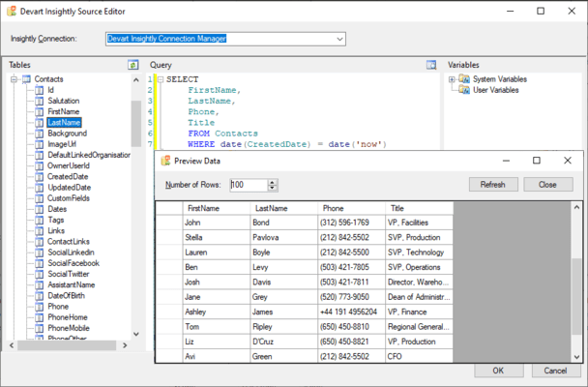This screenshot has height=387, width=588.
Task: Click the Devart Insightly Source Editor title icon
Action: click(x=12, y=12)
